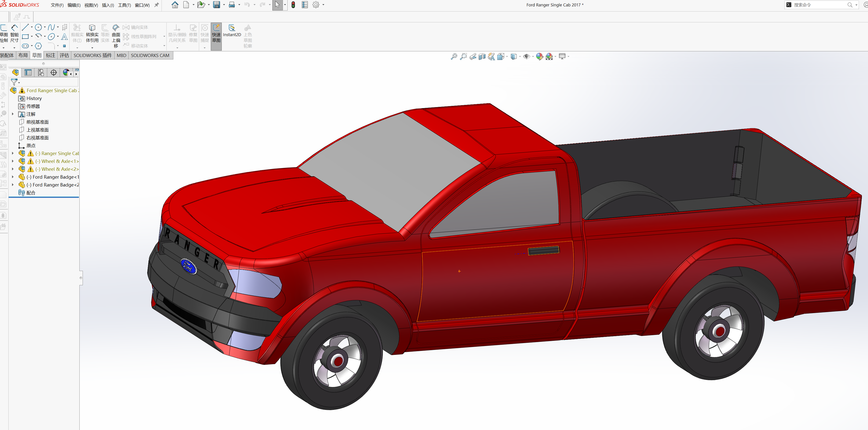Toggle the Rapid Sketch (快速草图) button

click(x=216, y=34)
